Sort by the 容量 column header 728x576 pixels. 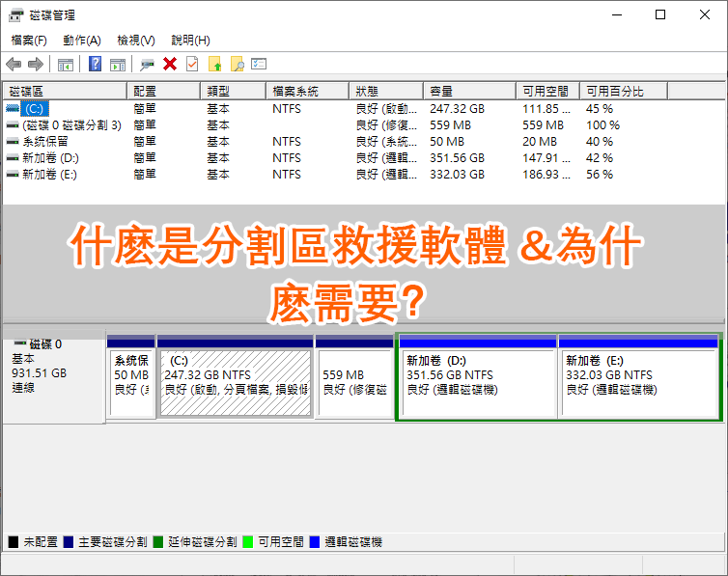click(470, 91)
